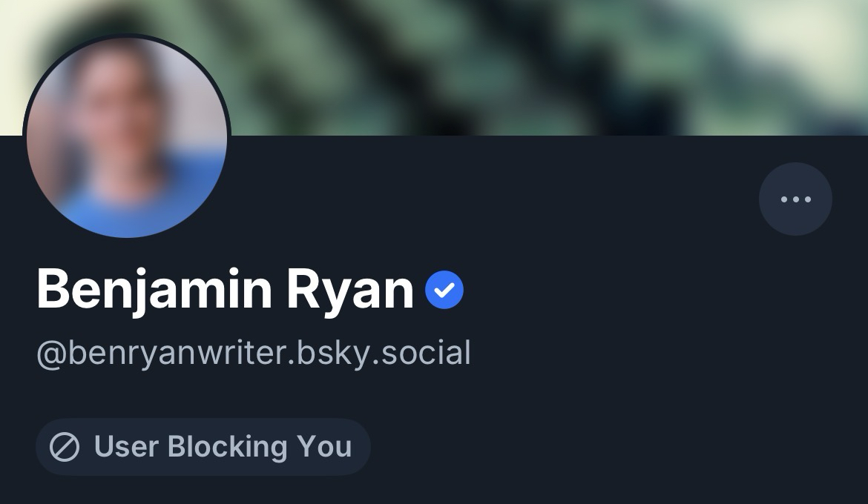Tap the blocked status icon beside the label
868x504 pixels.
tap(65, 447)
